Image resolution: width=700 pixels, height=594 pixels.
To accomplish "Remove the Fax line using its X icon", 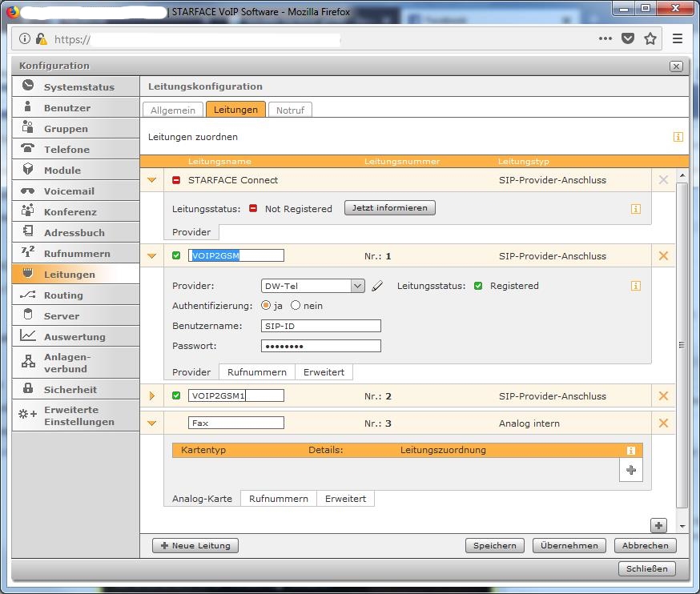I will point(663,423).
